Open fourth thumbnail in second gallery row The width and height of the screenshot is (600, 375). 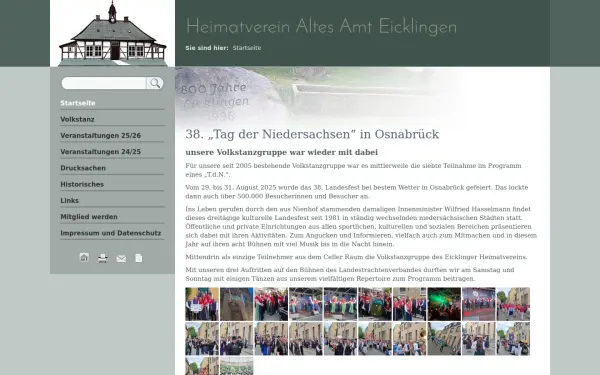pos(306,339)
